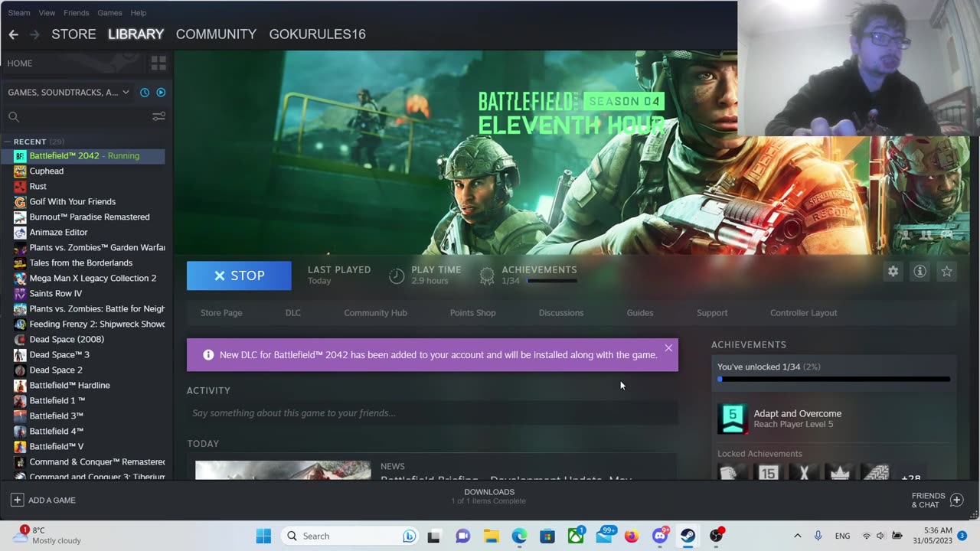Image resolution: width=980 pixels, height=551 pixels.
Task: Show hidden system tray icons
Action: (x=797, y=536)
